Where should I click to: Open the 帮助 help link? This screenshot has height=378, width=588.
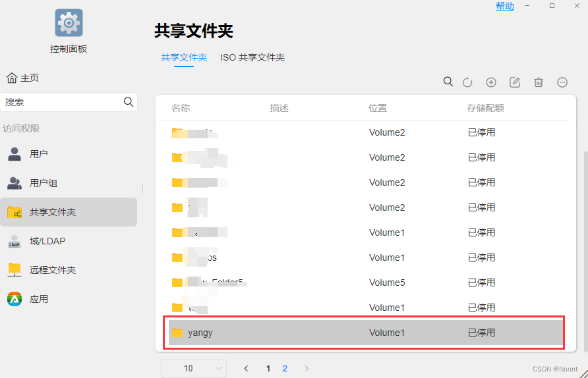pos(505,6)
